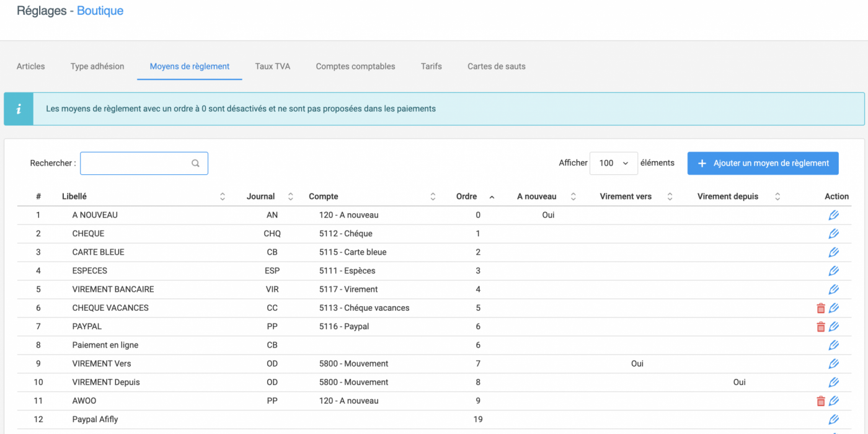Click 'Oui' in the VIREMENT Vers row
This screenshot has width=868, height=434.
point(637,364)
